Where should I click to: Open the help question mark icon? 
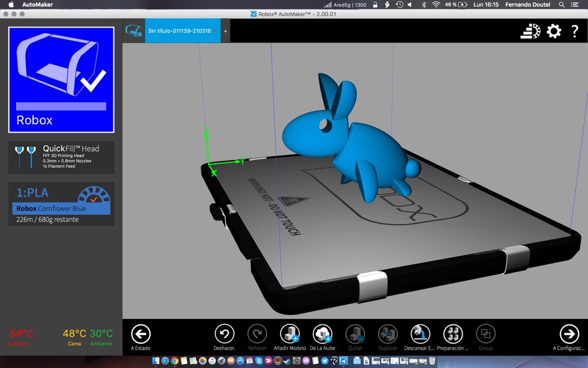click(x=575, y=31)
